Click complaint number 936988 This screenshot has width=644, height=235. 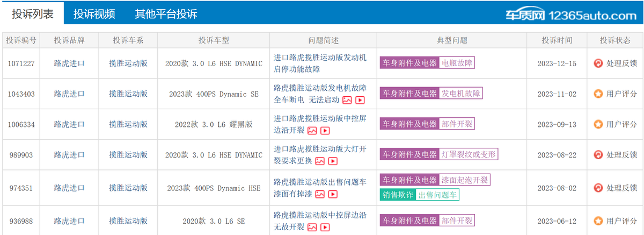coord(21,221)
